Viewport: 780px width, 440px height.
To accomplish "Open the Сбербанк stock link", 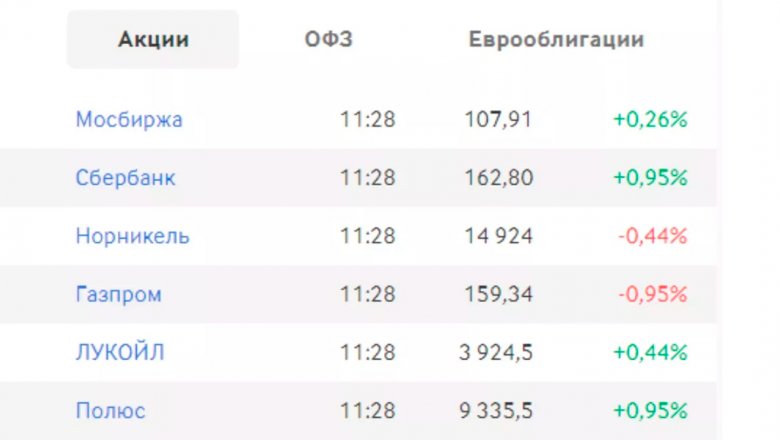I will point(125,177).
